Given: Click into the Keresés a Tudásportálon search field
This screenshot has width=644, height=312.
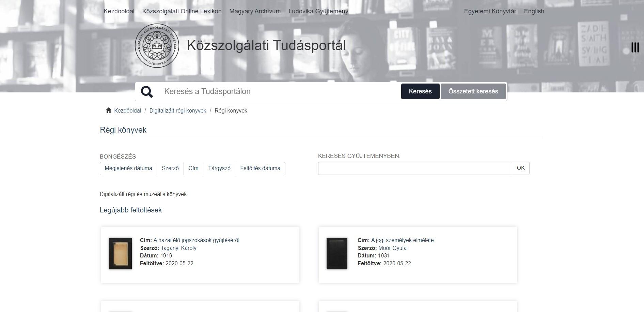Looking at the screenshot, I should (x=280, y=91).
